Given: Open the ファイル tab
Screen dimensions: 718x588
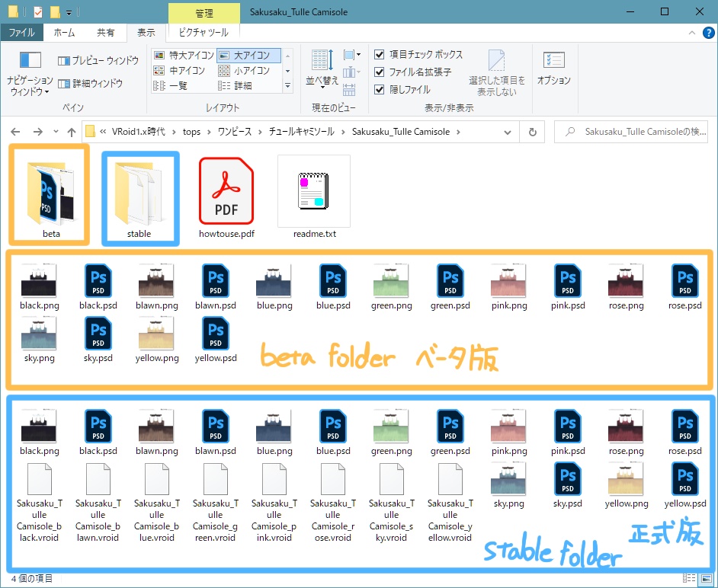Looking at the screenshot, I should pyautogui.click(x=21, y=33).
